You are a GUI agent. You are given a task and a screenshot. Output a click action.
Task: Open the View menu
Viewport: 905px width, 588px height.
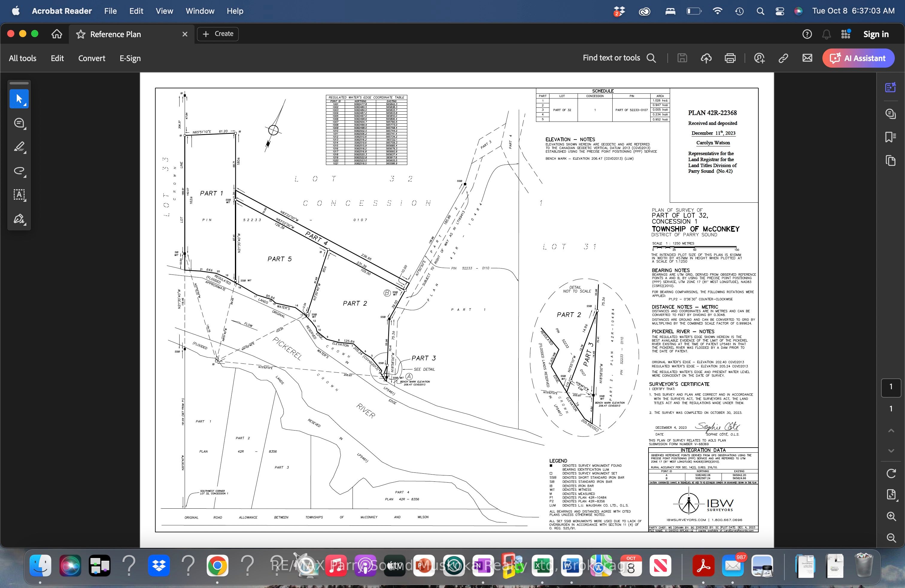click(164, 11)
